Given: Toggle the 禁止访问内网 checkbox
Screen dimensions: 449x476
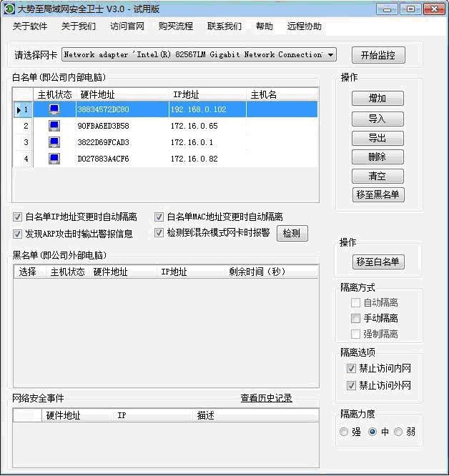Looking at the screenshot, I should 351,369.
